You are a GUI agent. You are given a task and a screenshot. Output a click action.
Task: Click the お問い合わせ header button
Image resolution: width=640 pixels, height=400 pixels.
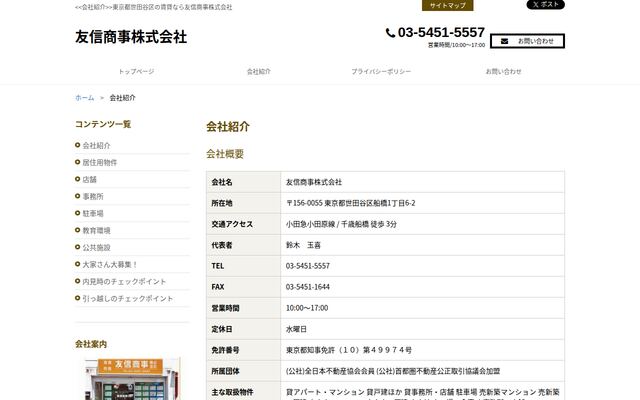pos(527,41)
